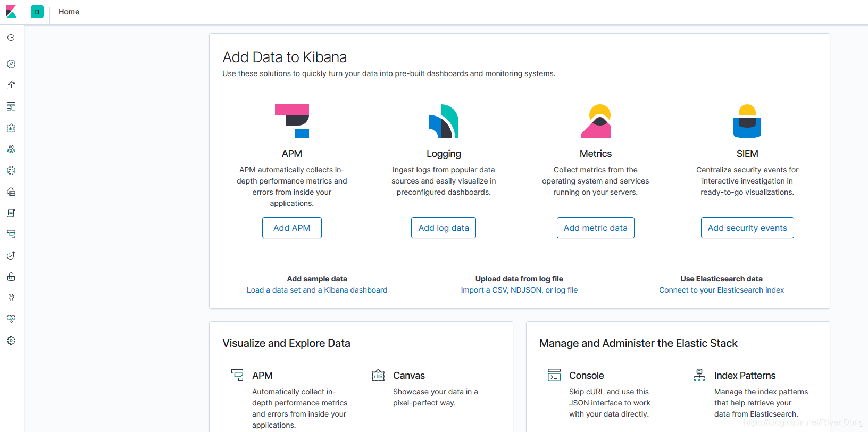The image size is (868, 432).
Task: Click the Visualize and Explore Data heading
Action: (x=286, y=343)
